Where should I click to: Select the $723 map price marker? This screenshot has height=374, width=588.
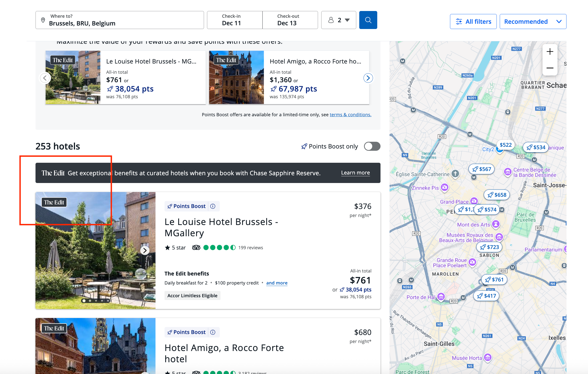[x=489, y=247]
